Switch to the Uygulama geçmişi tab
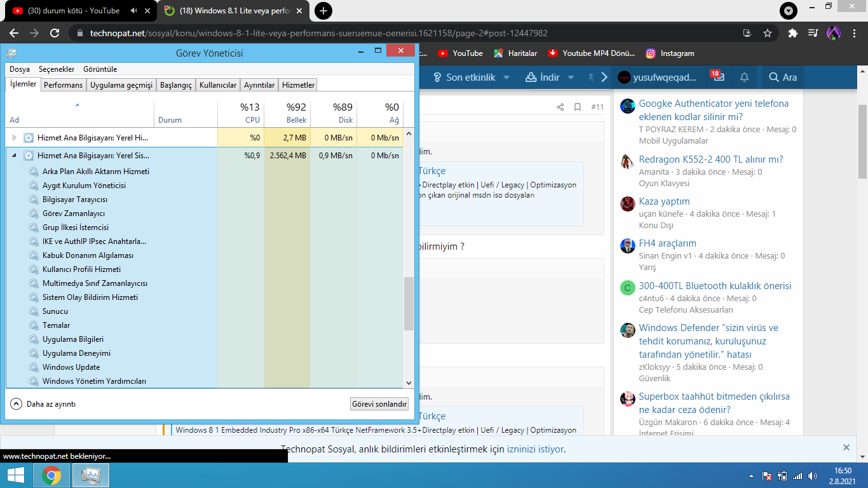868x488 pixels. 121,85
